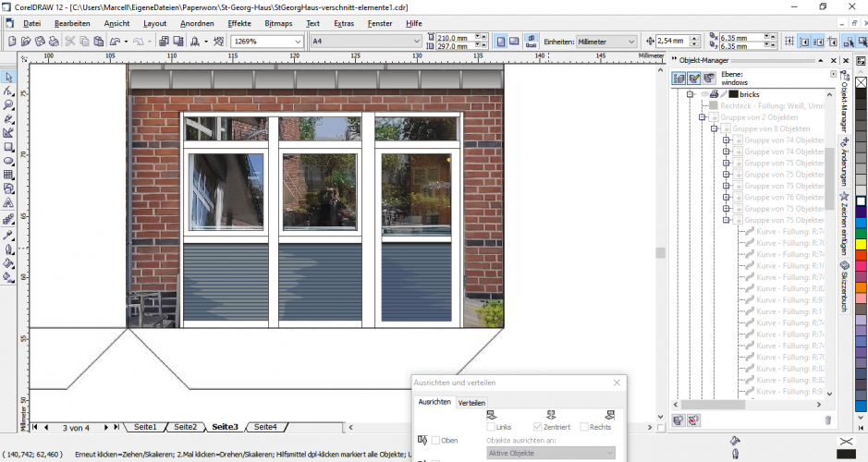Collapse Gruppe von 8 Objekten node

tap(715, 129)
